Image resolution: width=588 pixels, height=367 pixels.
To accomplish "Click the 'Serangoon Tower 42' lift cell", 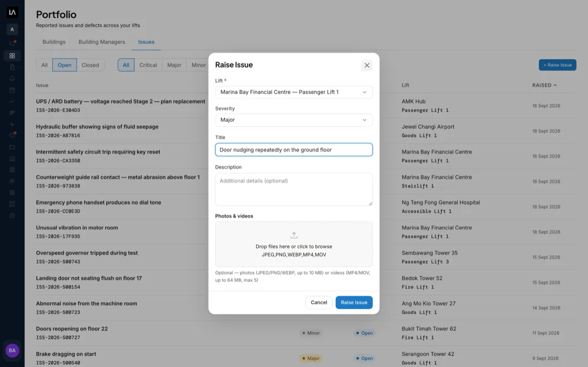I will 428,354.
